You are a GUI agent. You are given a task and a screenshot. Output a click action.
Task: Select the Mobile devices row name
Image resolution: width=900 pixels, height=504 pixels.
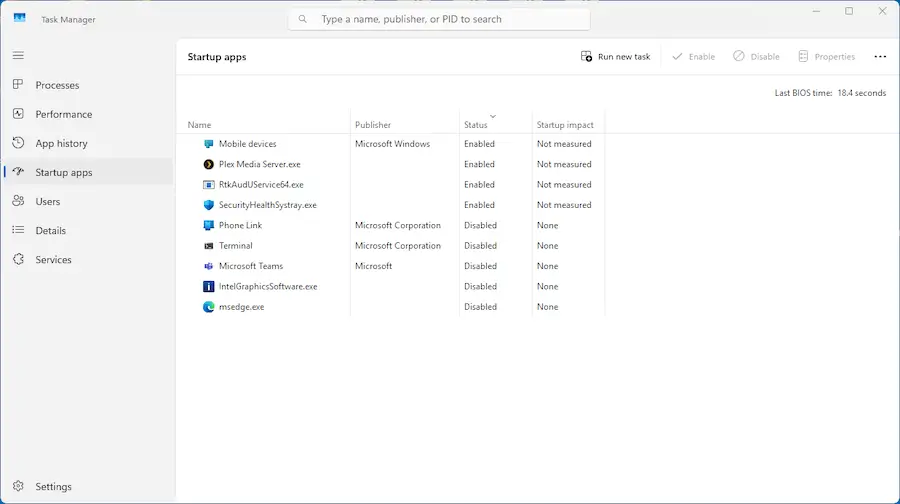click(x=247, y=144)
